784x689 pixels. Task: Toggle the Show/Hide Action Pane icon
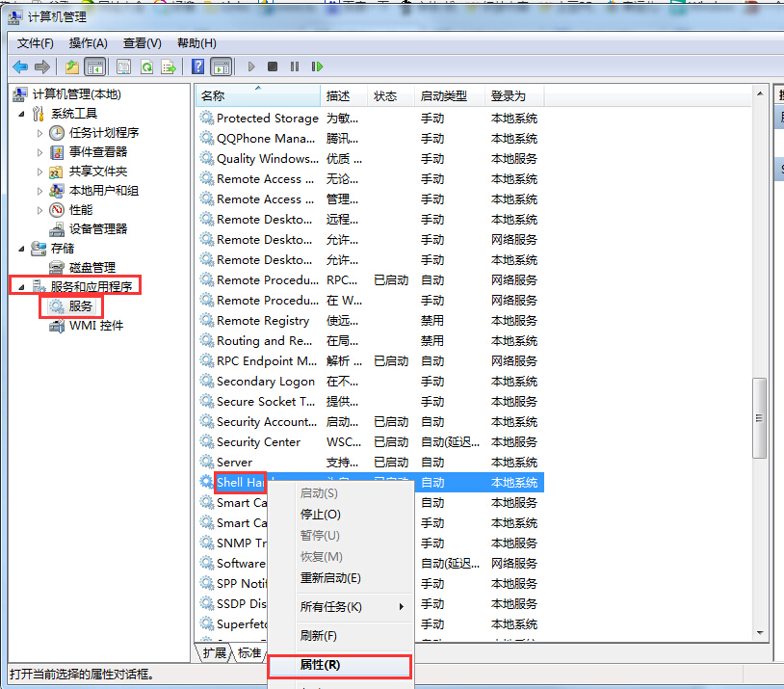coord(221,66)
